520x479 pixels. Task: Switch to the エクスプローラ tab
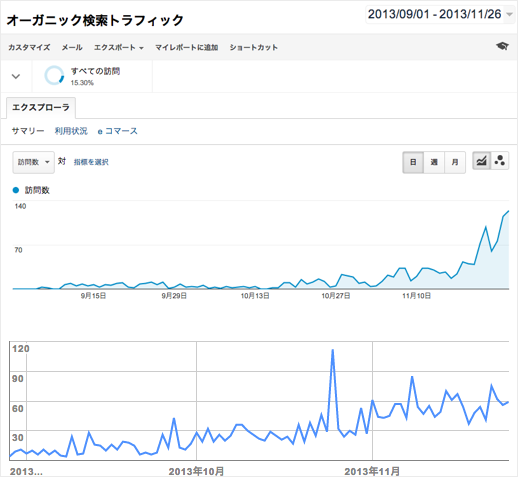tap(41, 107)
